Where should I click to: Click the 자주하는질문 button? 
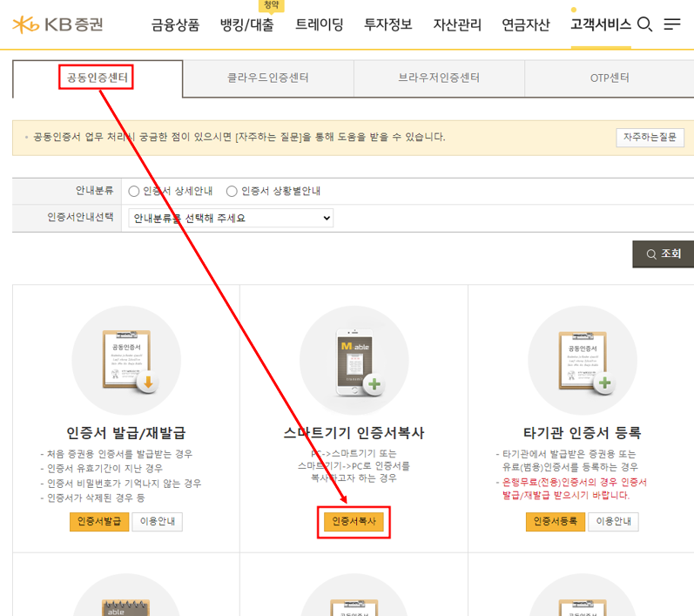coord(650,138)
